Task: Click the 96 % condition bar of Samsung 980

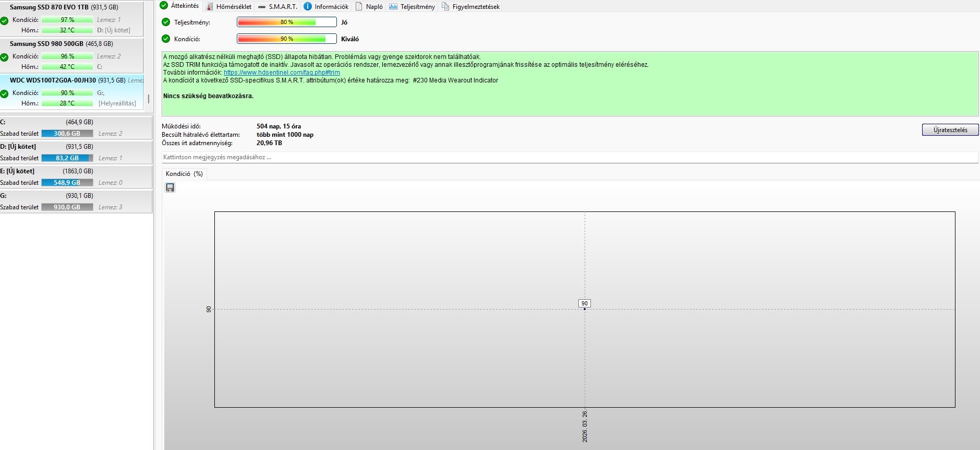Action: (67, 56)
